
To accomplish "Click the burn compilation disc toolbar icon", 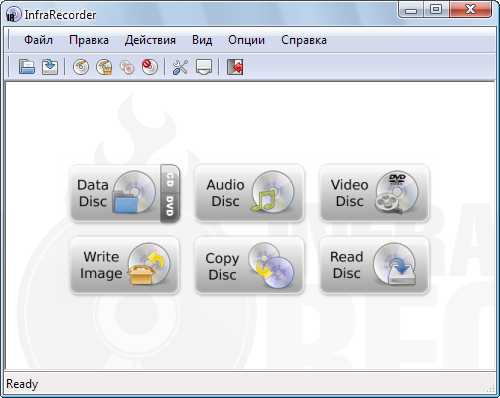I will [81, 67].
